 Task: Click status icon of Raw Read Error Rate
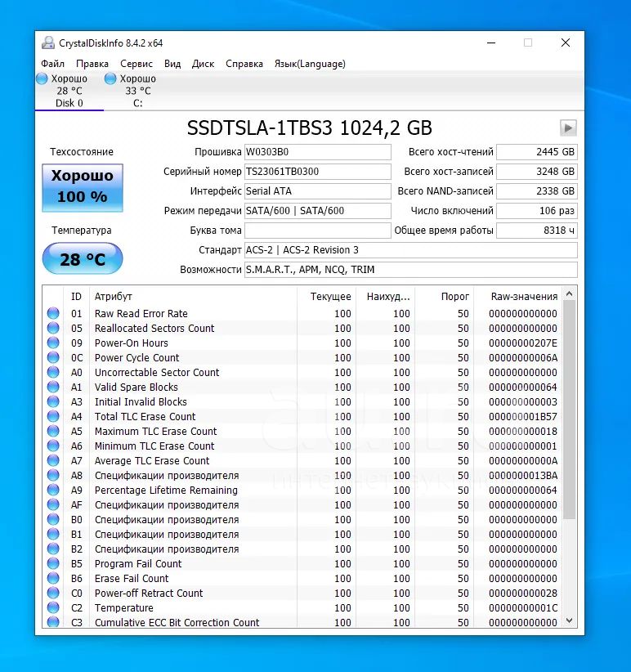click(53, 313)
